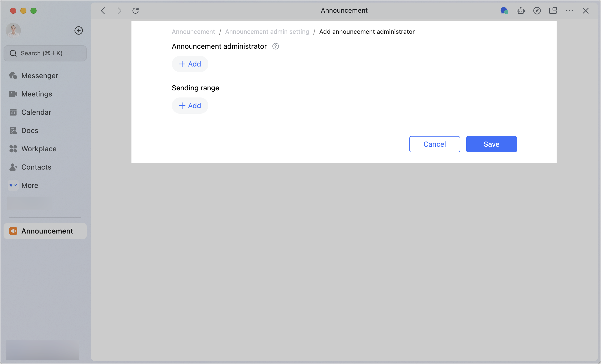Click the green macOS fullscreen light

34,11
